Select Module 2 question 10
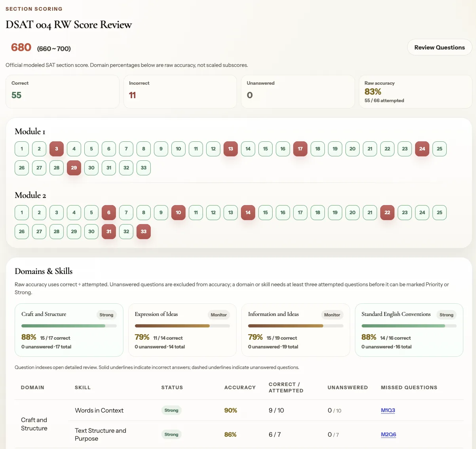The image size is (476, 449). coord(178,213)
